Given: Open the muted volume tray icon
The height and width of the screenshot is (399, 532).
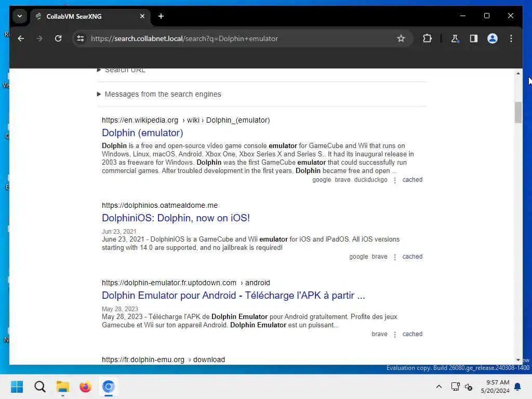Looking at the screenshot, I should 469,387.
